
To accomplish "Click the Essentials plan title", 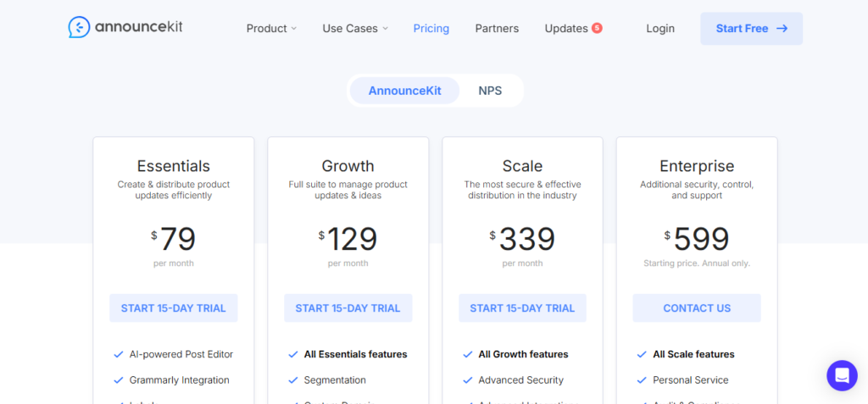I will point(173,166).
